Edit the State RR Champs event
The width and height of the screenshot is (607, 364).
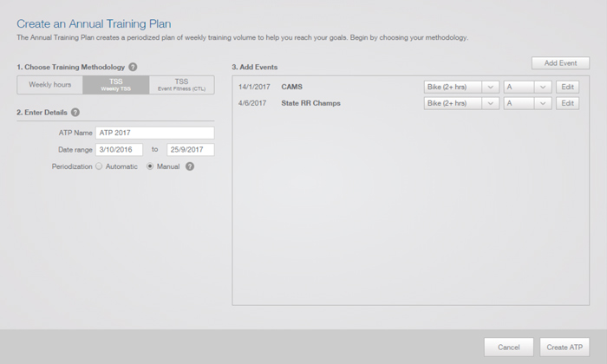pos(567,103)
